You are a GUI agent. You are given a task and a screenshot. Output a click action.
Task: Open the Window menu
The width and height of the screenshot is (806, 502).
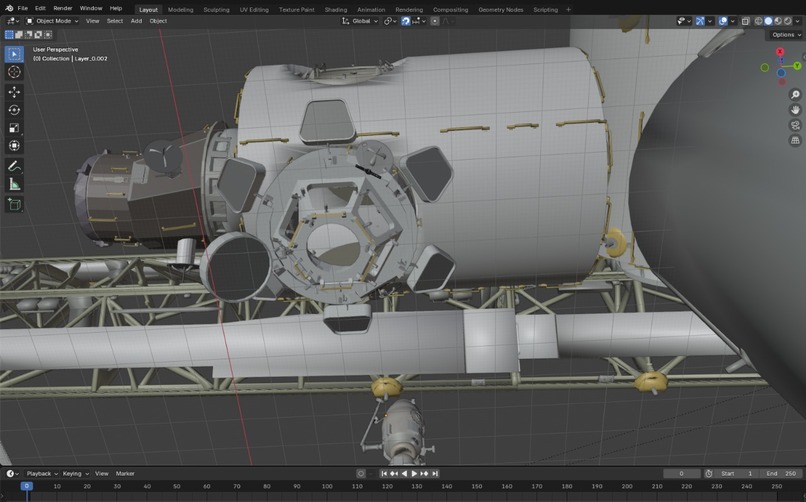[x=91, y=8]
